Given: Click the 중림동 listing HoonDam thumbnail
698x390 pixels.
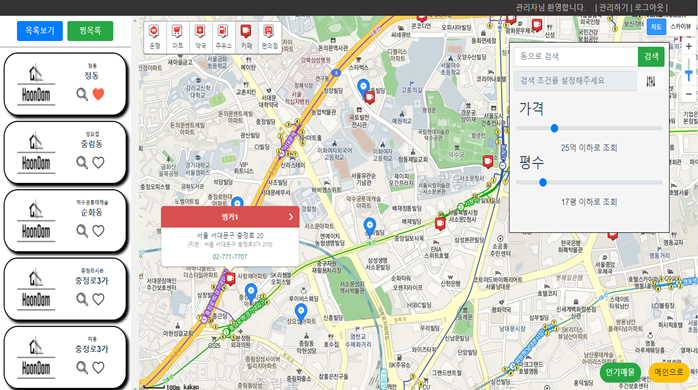Looking at the screenshot, I should 36,153.
